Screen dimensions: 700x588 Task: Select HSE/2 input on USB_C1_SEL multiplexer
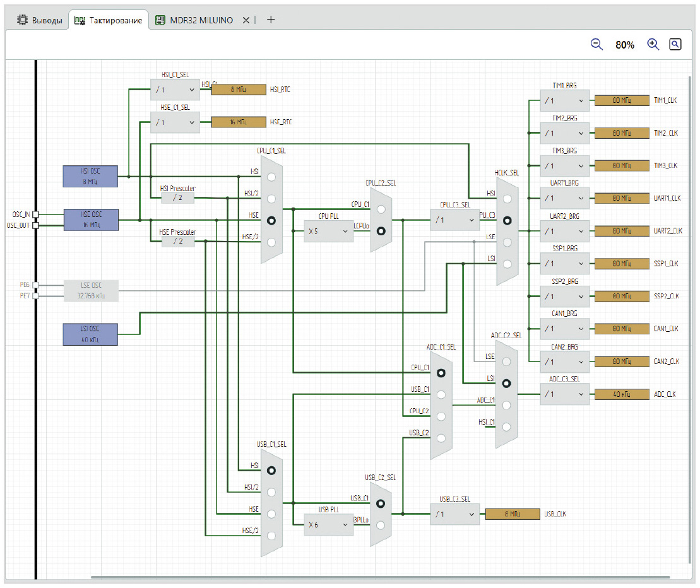[x=271, y=536]
